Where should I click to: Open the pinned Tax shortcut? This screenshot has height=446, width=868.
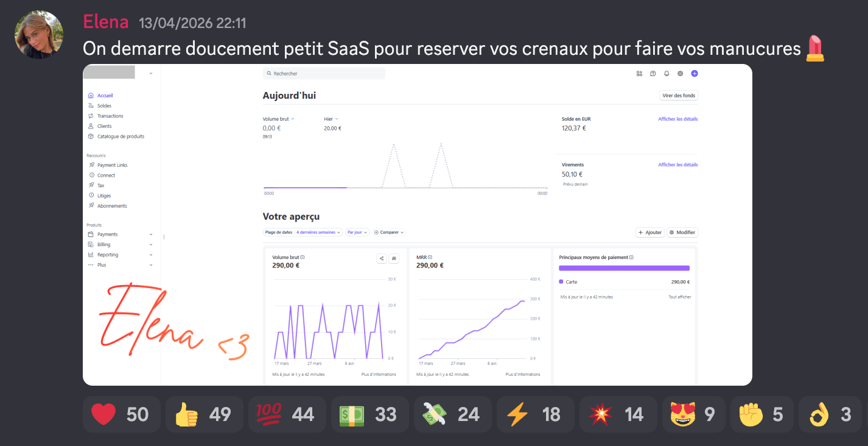(x=100, y=185)
